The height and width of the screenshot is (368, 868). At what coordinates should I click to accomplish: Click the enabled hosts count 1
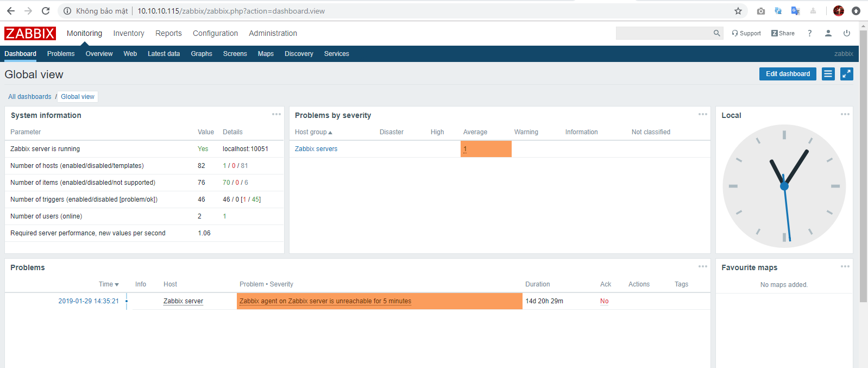224,166
